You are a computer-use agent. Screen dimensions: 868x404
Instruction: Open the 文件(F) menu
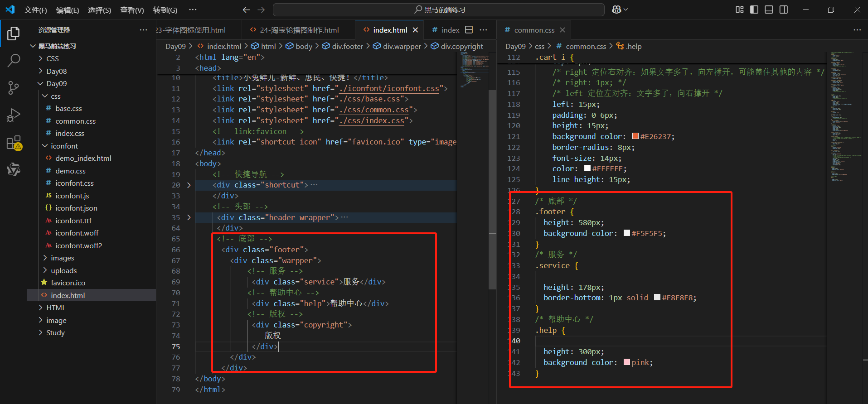click(x=35, y=10)
